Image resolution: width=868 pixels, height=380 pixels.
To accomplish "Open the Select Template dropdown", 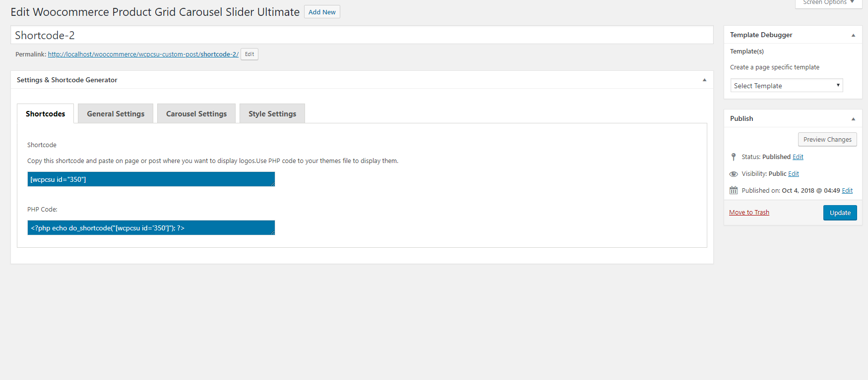I will 786,86.
